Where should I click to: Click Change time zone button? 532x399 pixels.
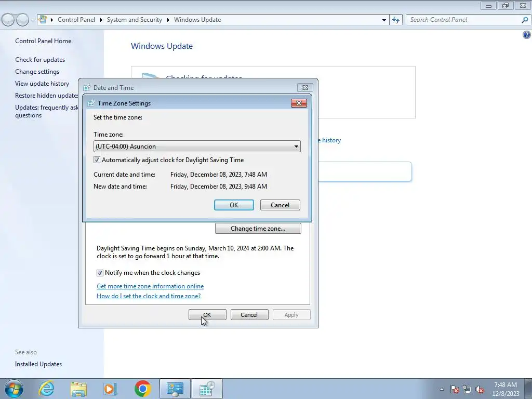(x=258, y=229)
